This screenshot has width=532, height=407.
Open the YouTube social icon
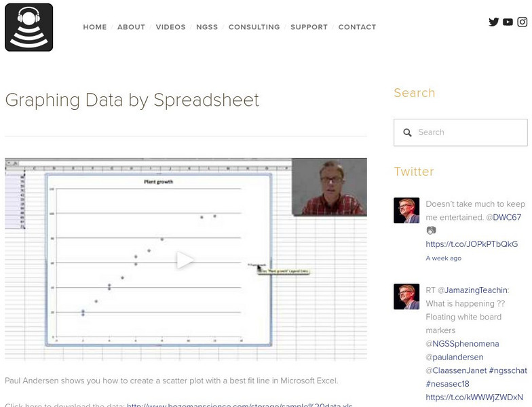[x=508, y=22]
